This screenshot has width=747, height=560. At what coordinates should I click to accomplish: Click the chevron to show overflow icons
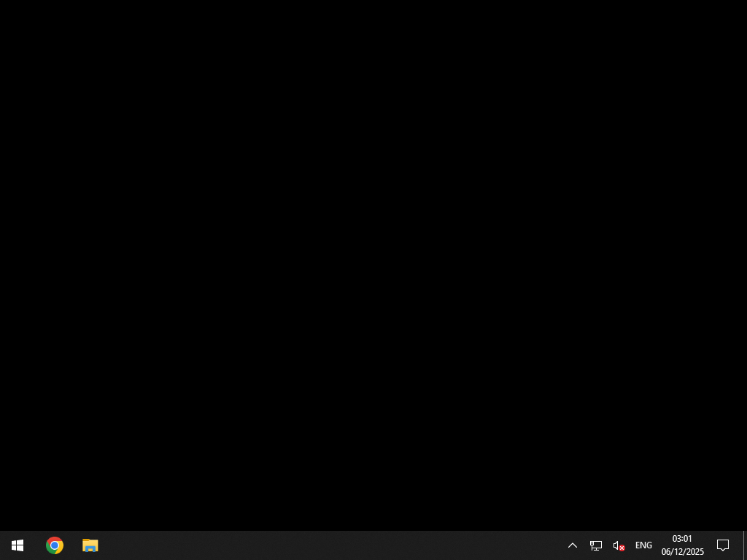[573, 545]
